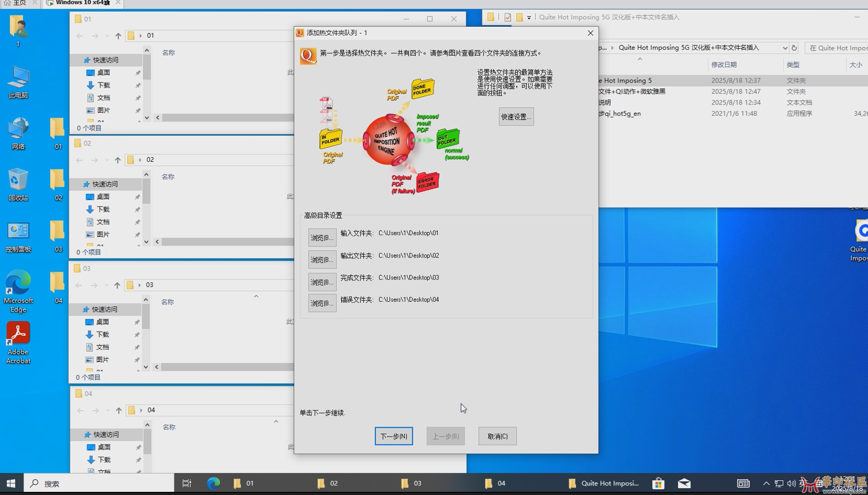
Task: Click the Quite Hot Imposition Engine sphere
Action: click(389, 141)
